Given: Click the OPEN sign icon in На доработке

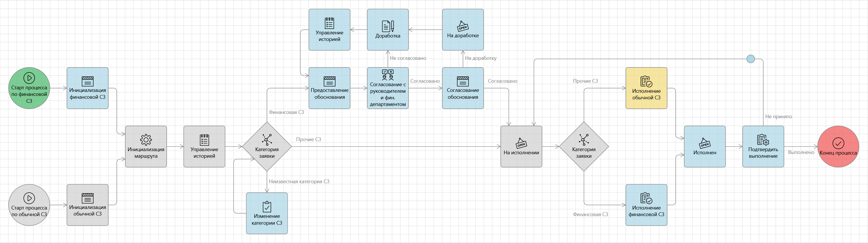Looking at the screenshot, I should pyautogui.click(x=462, y=26).
